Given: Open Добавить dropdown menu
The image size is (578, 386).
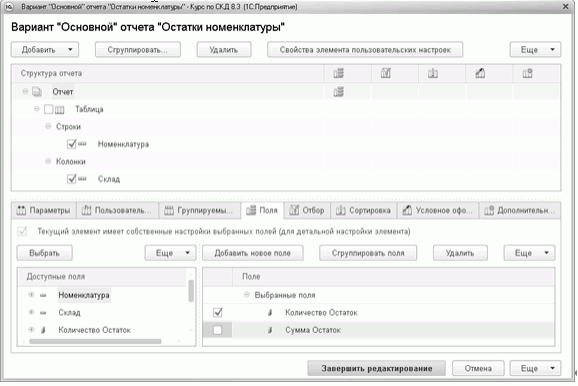Looking at the screenshot, I should click(x=45, y=50).
